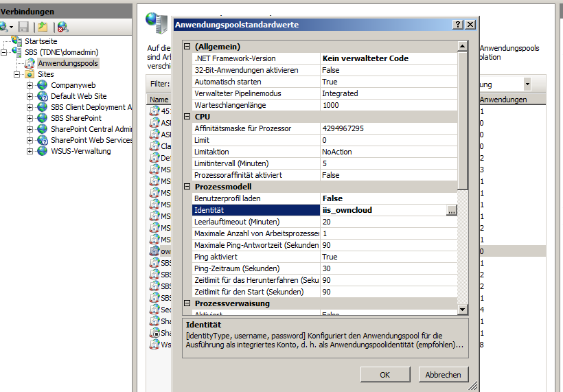Click the Save toolbar icon in Verbindungen

pos(23,27)
